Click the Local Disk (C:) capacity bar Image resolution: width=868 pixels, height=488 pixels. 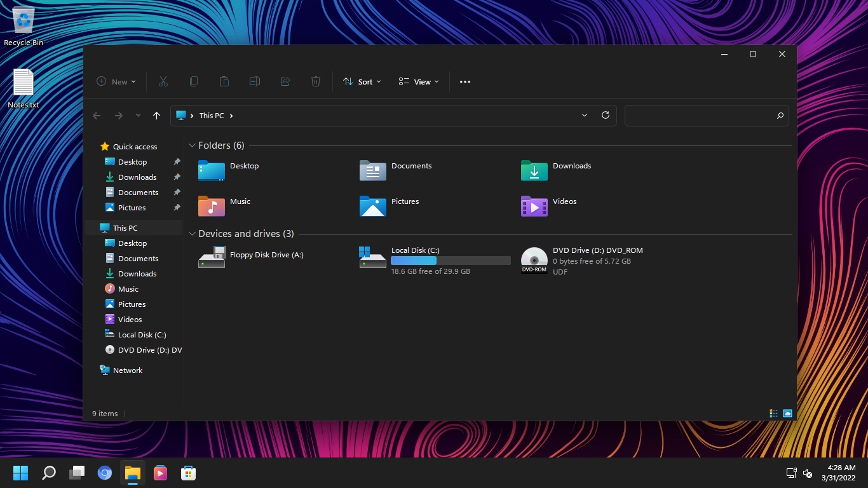[451, 261]
